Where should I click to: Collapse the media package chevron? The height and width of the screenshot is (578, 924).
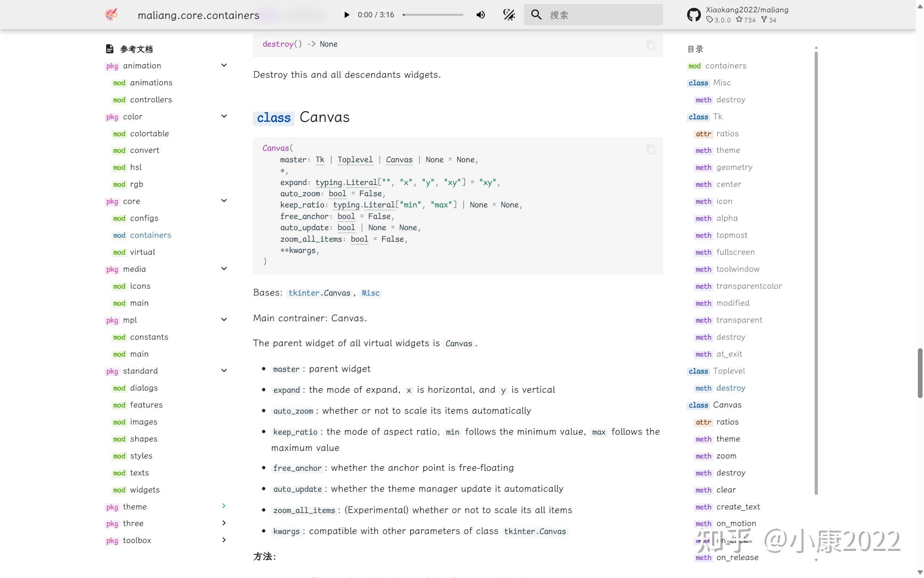224,269
